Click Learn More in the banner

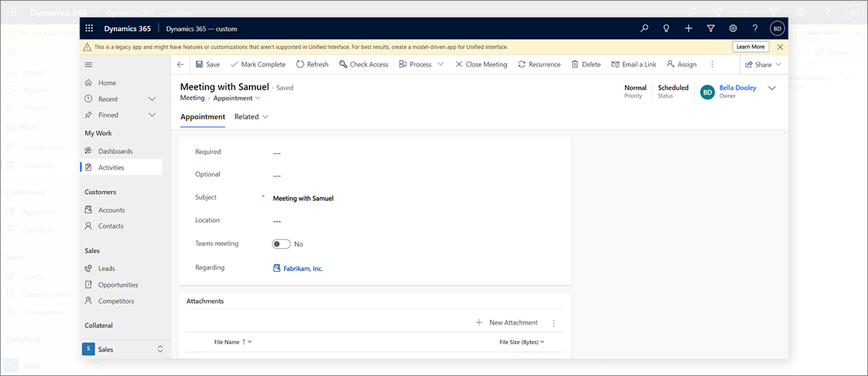(751, 47)
